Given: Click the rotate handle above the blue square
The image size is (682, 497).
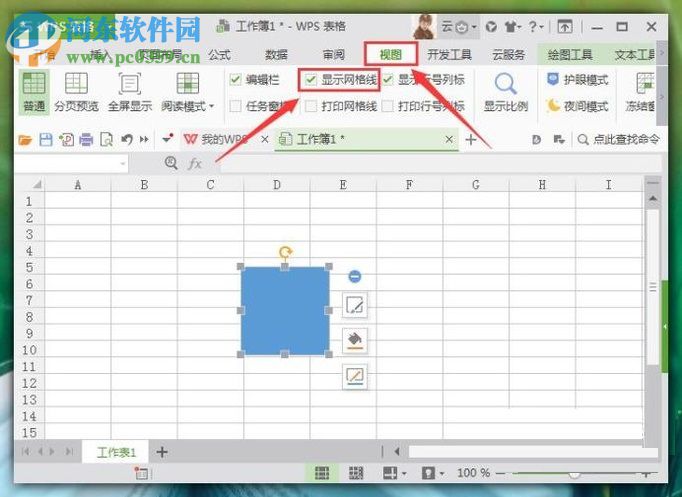Looking at the screenshot, I should (x=285, y=252).
